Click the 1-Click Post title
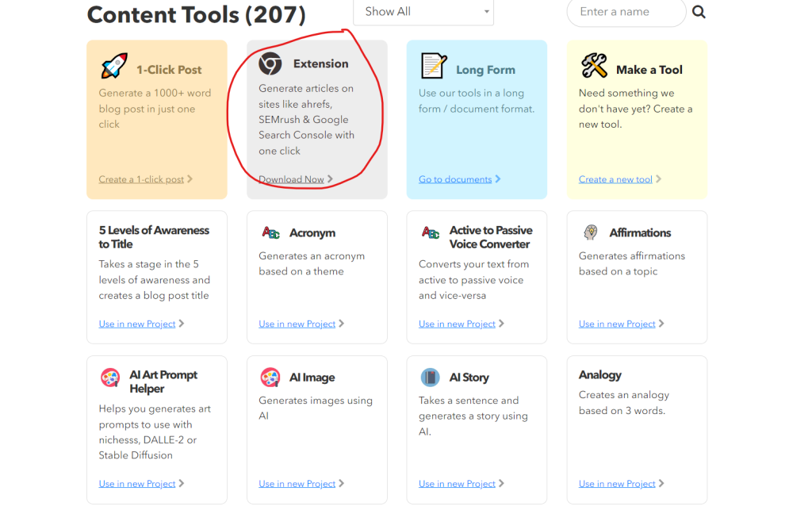The image size is (812, 514). click(169, 70)
